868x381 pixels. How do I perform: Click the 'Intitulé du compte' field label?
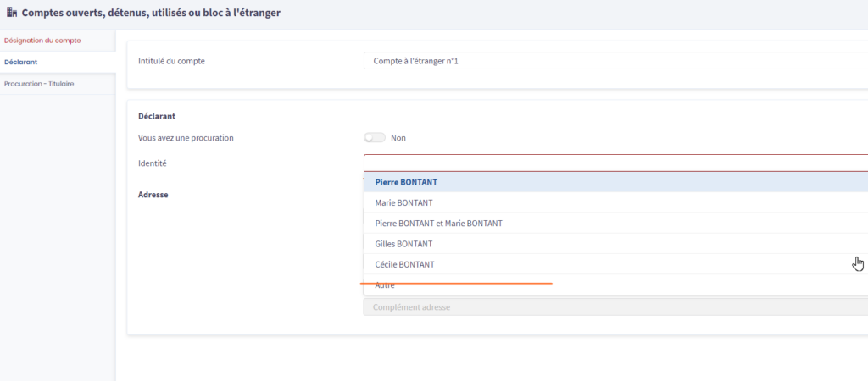[x=171, y=61]
